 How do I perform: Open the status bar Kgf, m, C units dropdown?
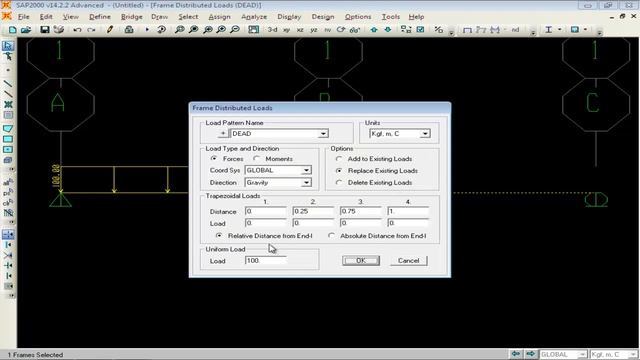click(x=632, y=354)
